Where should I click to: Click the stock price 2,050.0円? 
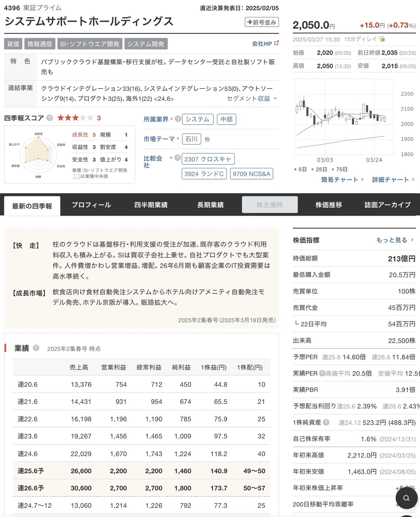pyautogui.click(x=314, y=25)
